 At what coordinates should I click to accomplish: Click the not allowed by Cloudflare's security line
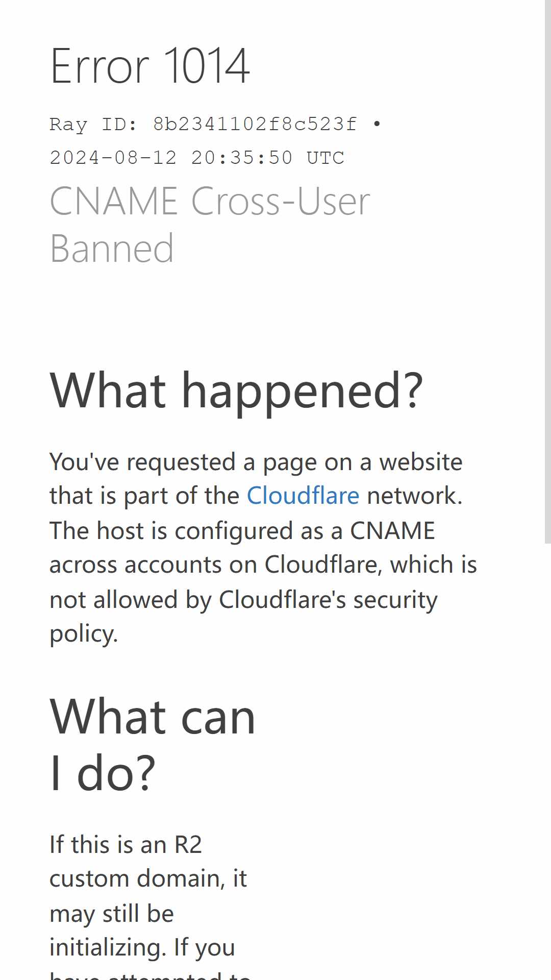243,600
